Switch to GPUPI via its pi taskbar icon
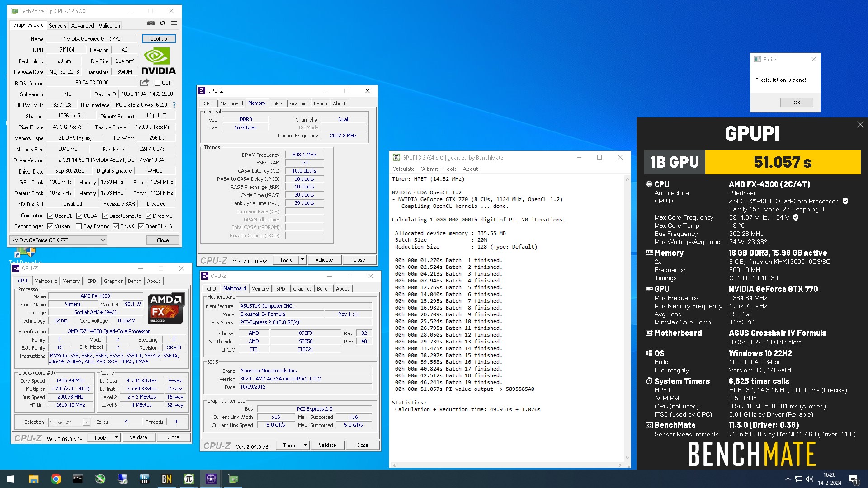 click(189, 479)
